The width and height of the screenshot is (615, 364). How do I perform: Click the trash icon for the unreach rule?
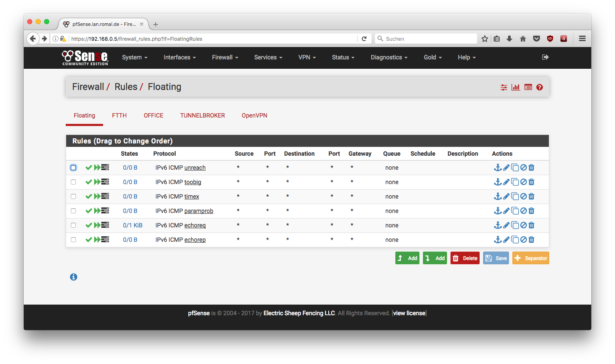click(x=531, y=168)
